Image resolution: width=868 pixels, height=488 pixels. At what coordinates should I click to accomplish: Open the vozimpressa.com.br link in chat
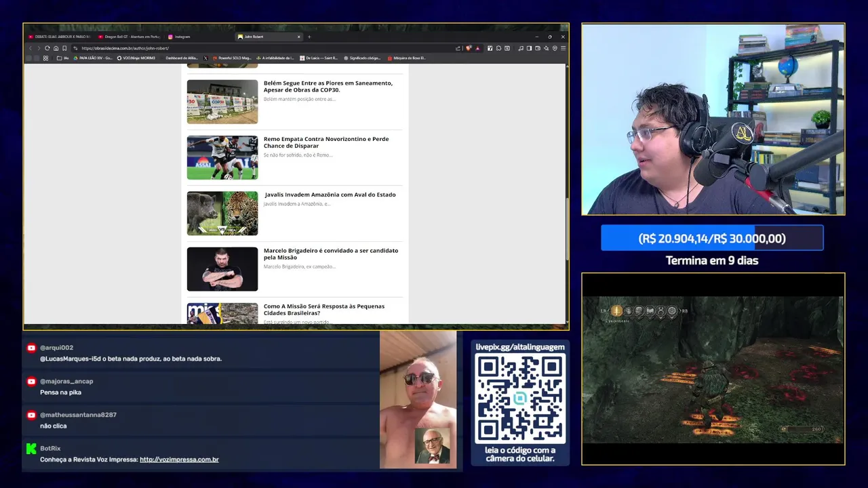179,460
